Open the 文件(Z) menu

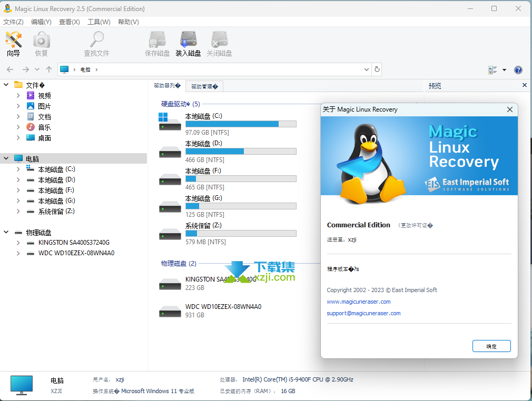click(x=13, y=22)
